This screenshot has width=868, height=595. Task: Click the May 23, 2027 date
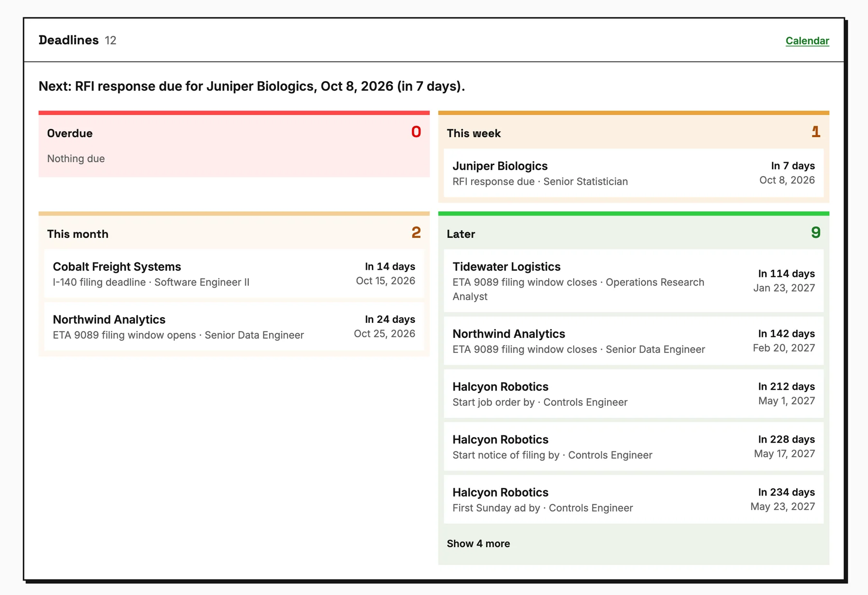(783, 507)
